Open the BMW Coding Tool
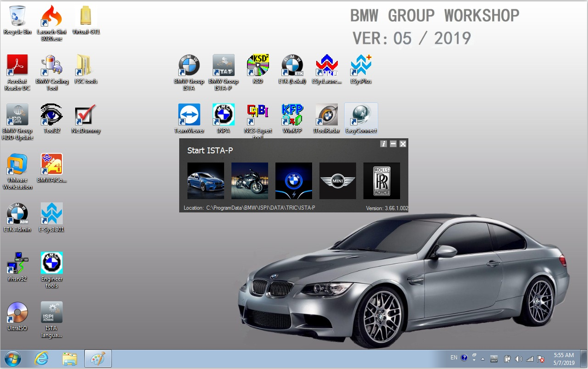This screenshot has height=369, width=588. (51, 64)
